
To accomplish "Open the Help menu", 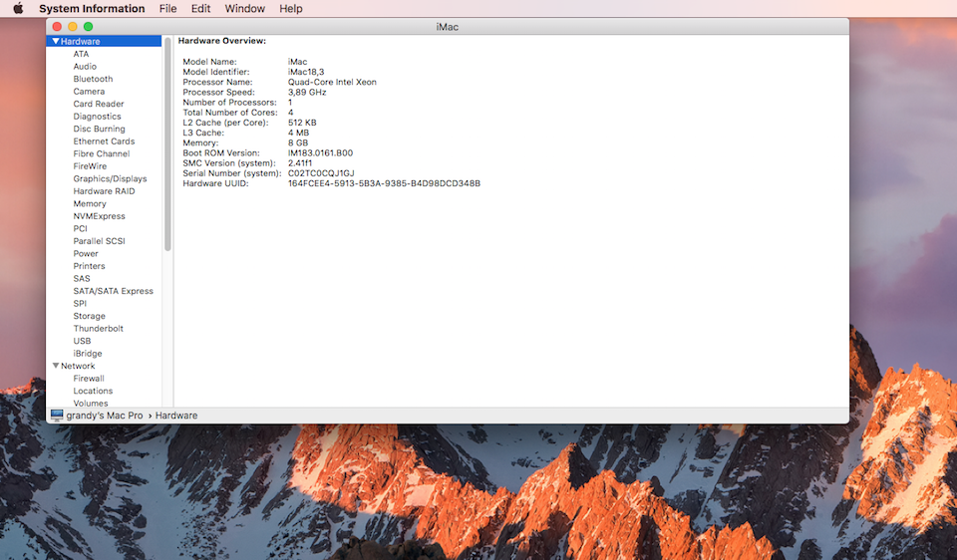I will point(290,8).
